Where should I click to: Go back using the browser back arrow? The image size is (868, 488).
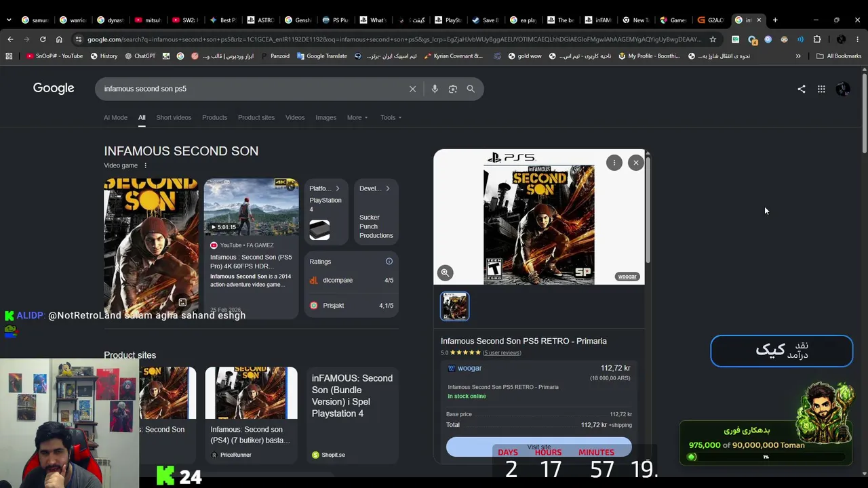[x=10, y=39]
